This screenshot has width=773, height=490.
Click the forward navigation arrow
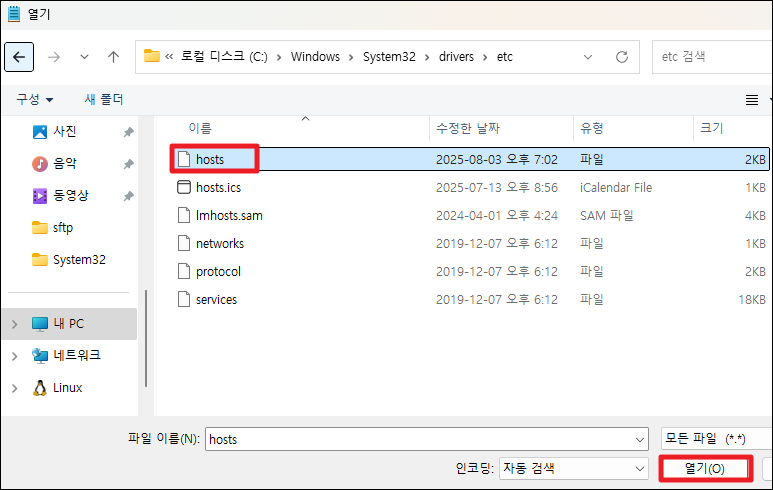coord(54,57)
